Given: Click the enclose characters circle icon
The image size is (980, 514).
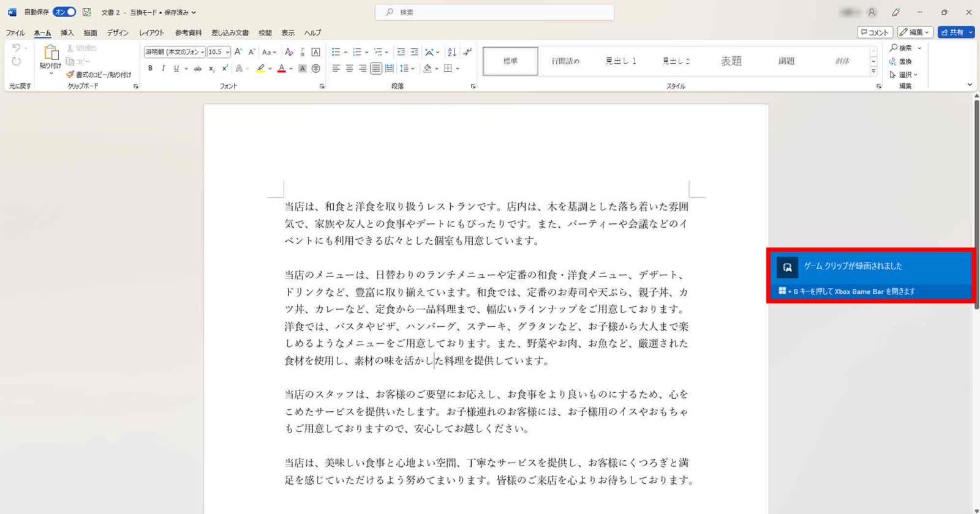Looking at the screenshot, I should [316, 69].
